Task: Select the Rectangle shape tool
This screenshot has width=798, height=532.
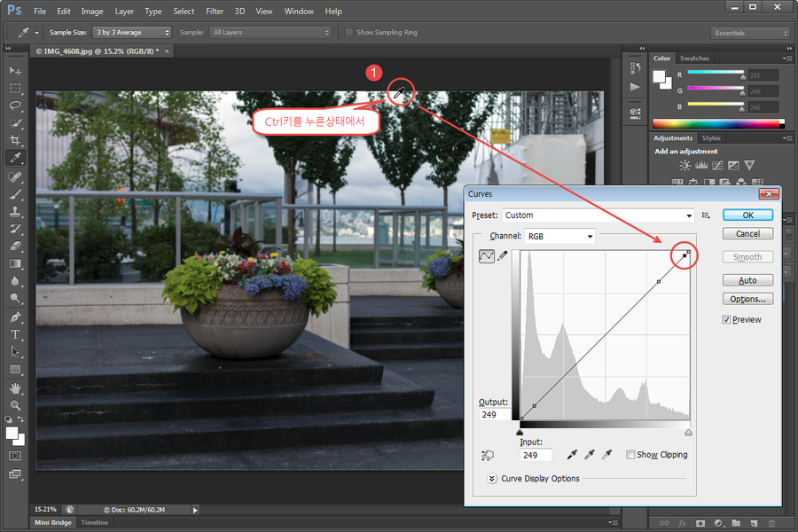Action: tap(15, 369)
